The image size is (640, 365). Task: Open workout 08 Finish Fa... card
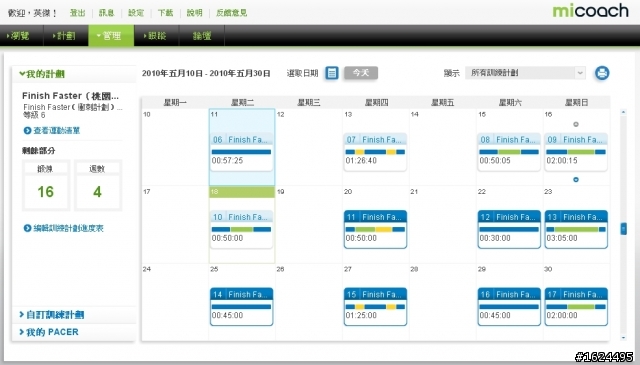509,152
